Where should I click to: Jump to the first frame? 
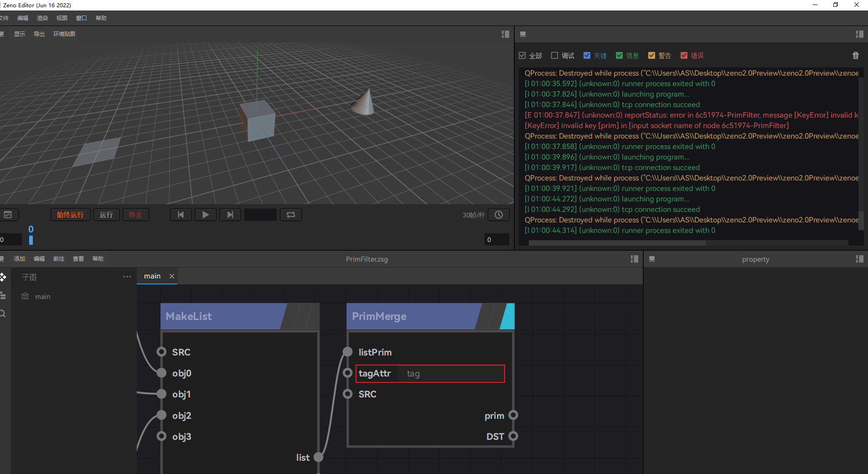(x=181, y=215)
